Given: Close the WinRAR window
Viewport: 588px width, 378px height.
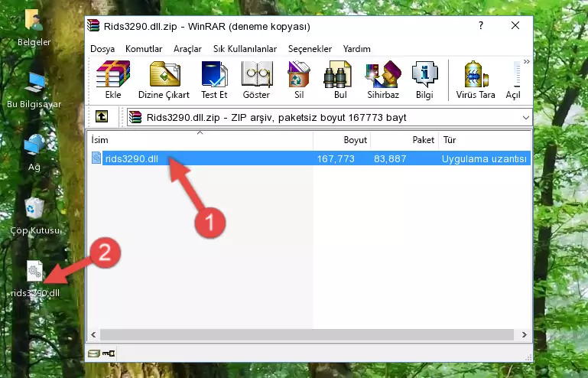Looking at the screenshot, I should [515, 25].
